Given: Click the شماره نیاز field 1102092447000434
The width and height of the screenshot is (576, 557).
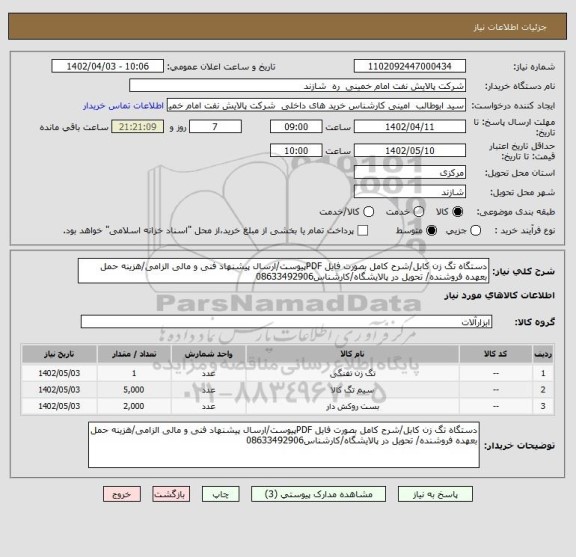Looking at the screenshot, I should pos(410,67).
